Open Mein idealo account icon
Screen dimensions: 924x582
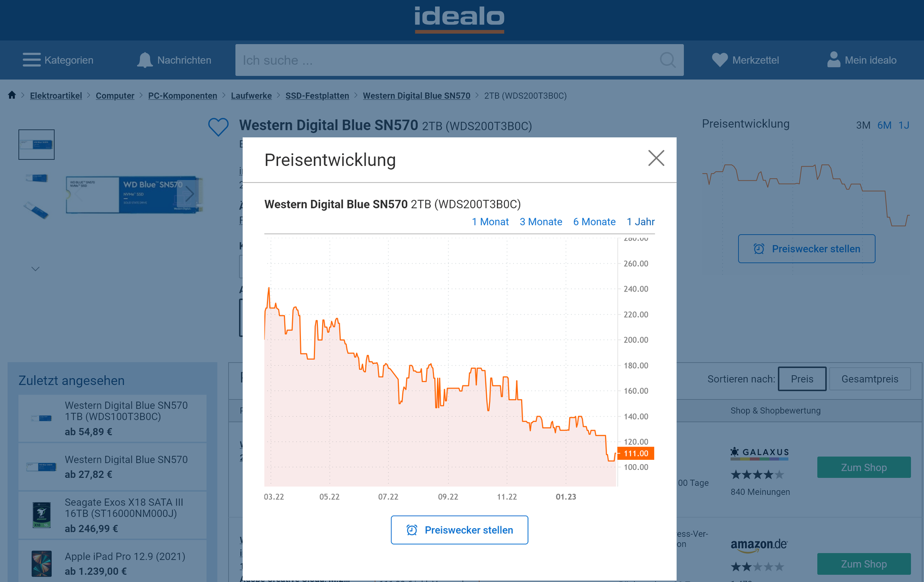833,60
